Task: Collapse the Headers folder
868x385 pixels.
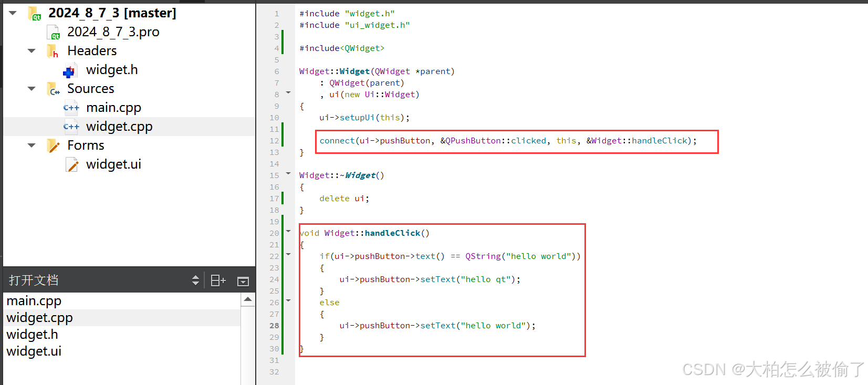Action: point(32,50)
